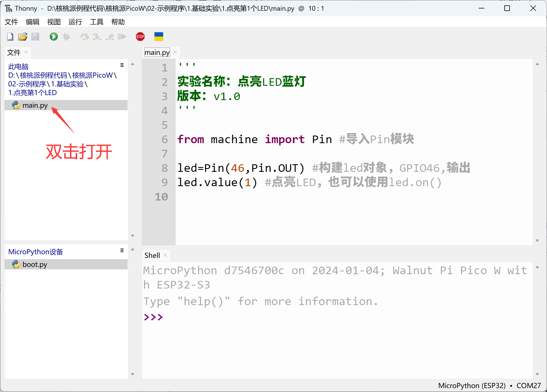Screen dimensions: 547x392
Task: Click the Step into icon
Action: [97, 37]
